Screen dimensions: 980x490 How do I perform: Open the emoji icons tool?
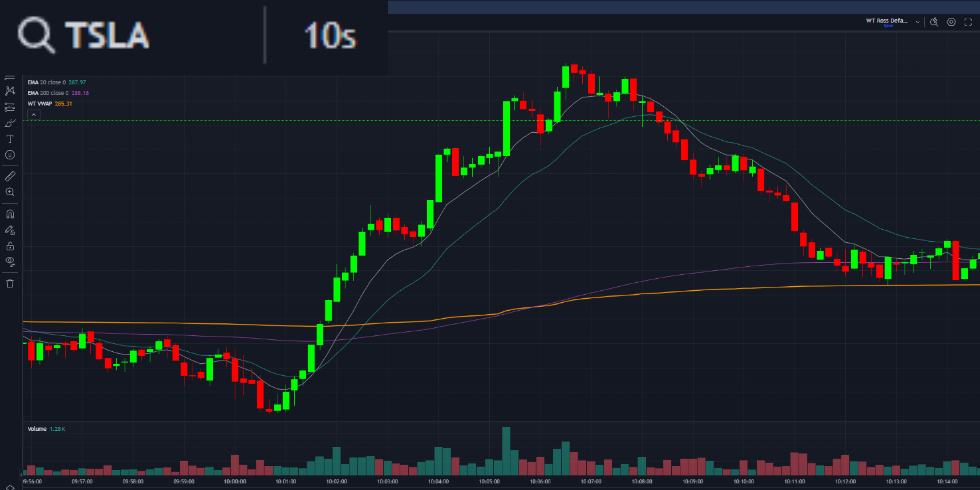point(10,155)
